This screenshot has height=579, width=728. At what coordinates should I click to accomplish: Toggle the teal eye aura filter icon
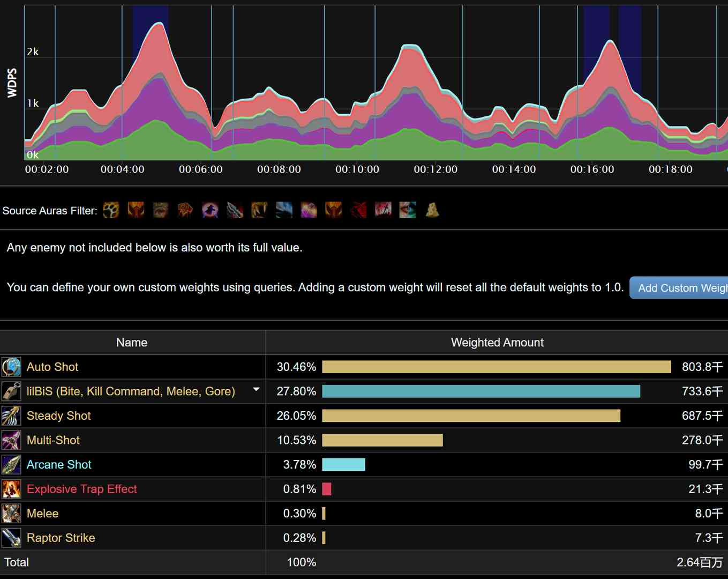pyautogui.click(x=408, y=210)
